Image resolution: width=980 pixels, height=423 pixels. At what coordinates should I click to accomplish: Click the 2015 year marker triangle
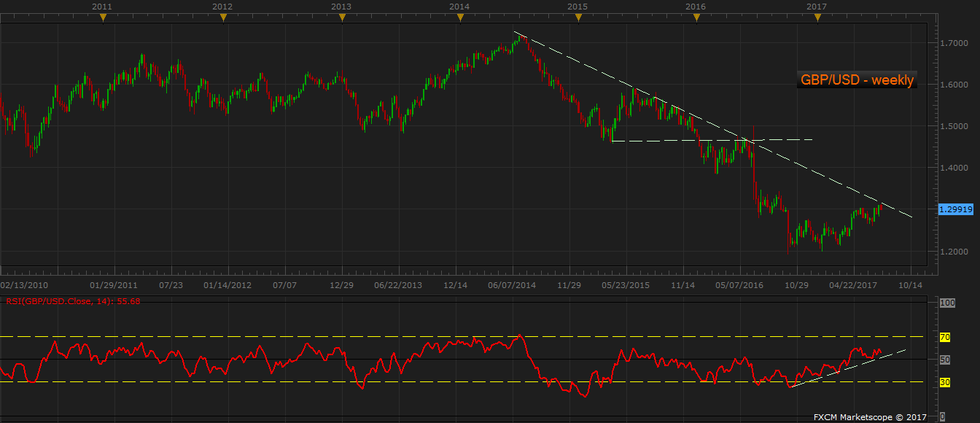tap(577, 18)
